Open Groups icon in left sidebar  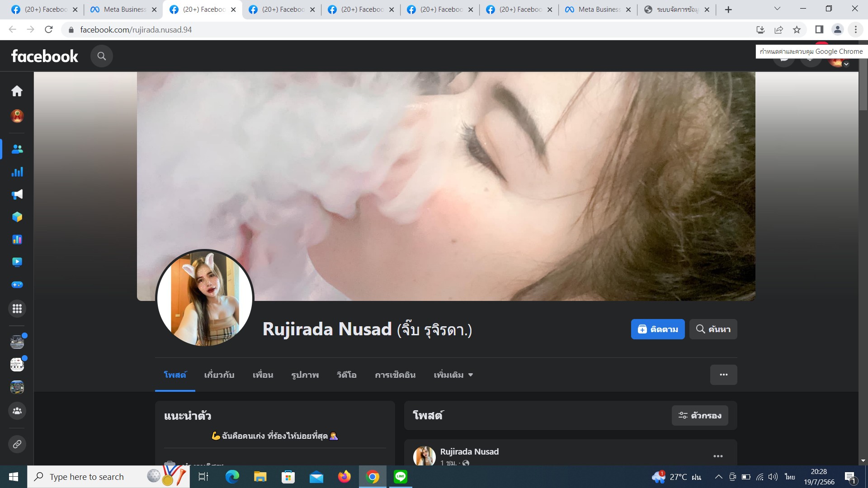(x=17, y=411)
